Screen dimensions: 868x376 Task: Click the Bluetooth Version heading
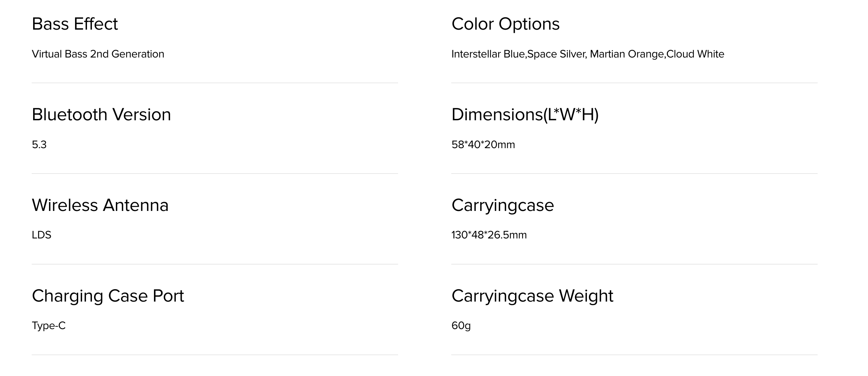click(101, 115)
